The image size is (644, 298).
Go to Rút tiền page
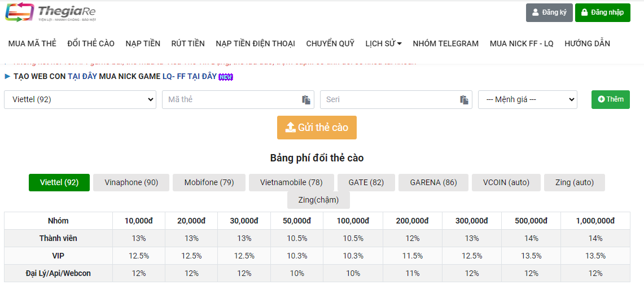pyautogui.click(x=188, y=43)
